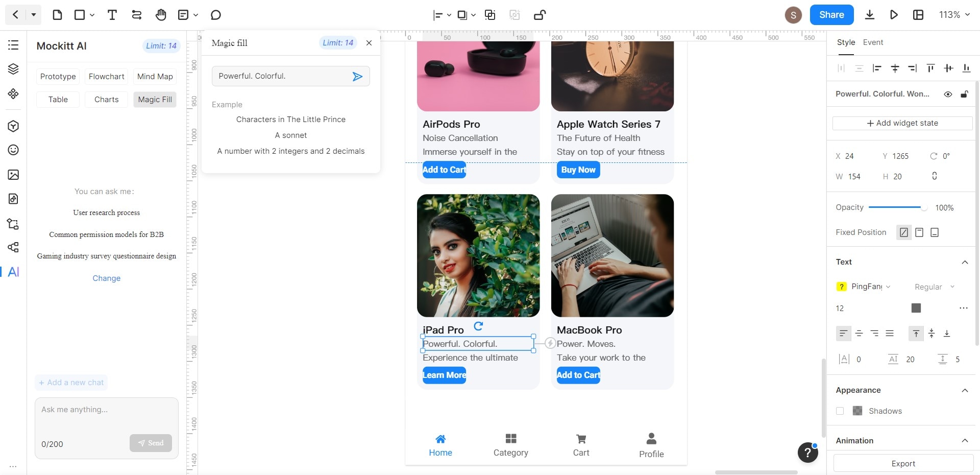Screen dimensions: 980x475
Task: Set fixed position to bottom
Action: click(935, 232)
